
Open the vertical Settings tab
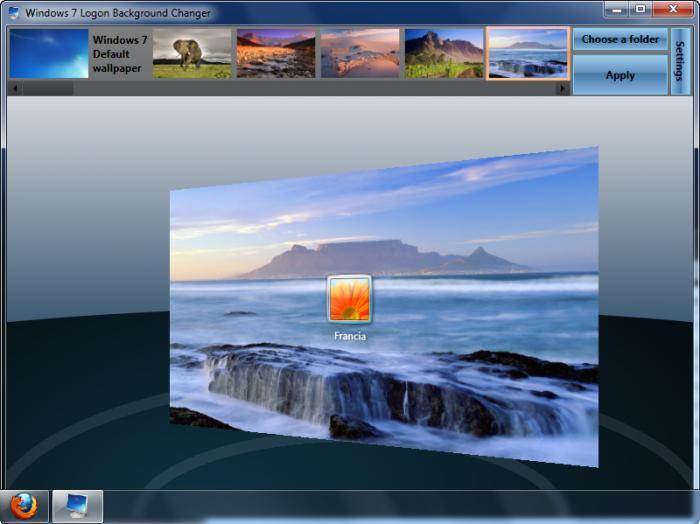tap(680, 61)
